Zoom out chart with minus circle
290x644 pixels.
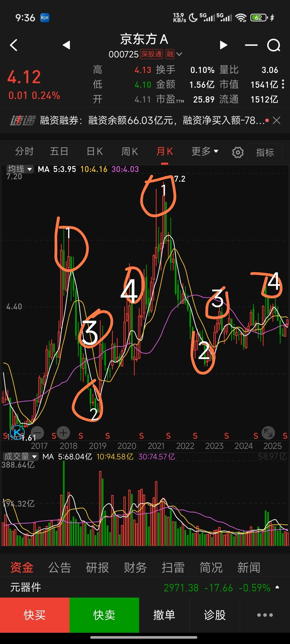[38, 433]
